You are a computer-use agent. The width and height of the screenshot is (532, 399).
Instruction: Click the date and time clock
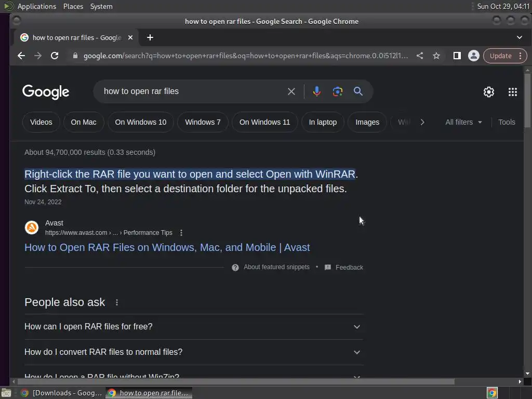click(x=503, y=6)
